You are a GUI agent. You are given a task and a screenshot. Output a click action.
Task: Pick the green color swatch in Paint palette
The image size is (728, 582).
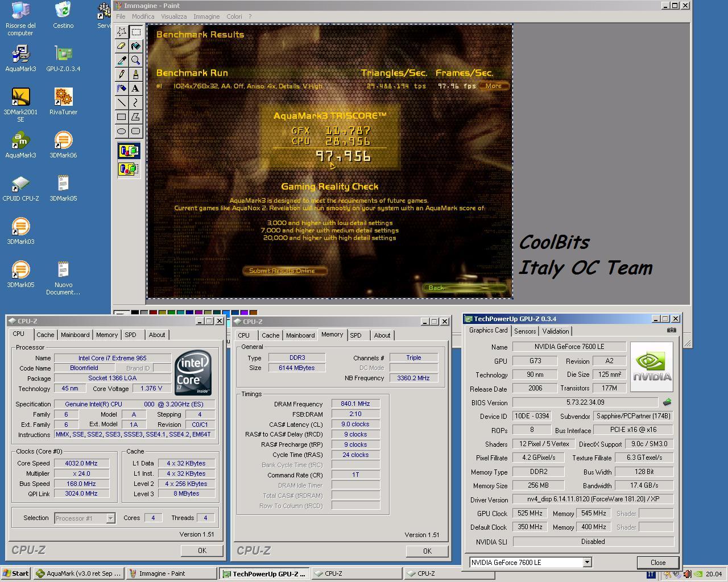point(171,313)
